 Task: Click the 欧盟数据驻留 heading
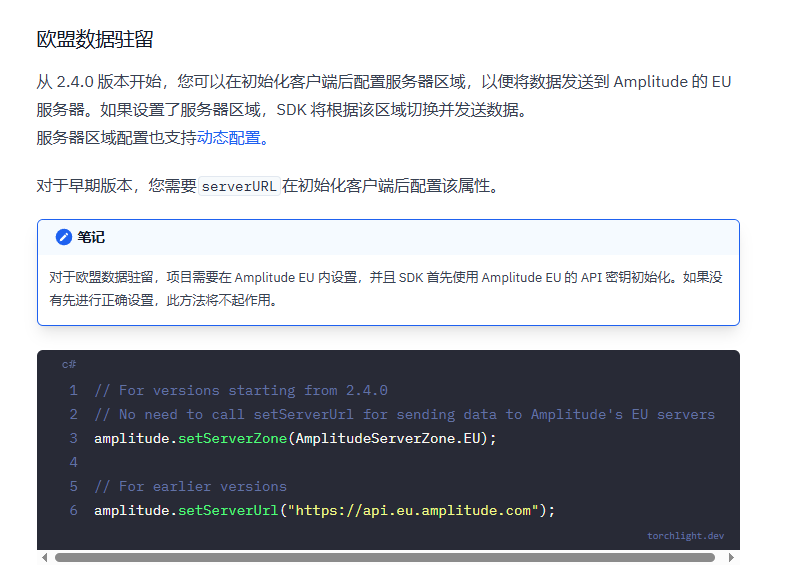[95, 39]
